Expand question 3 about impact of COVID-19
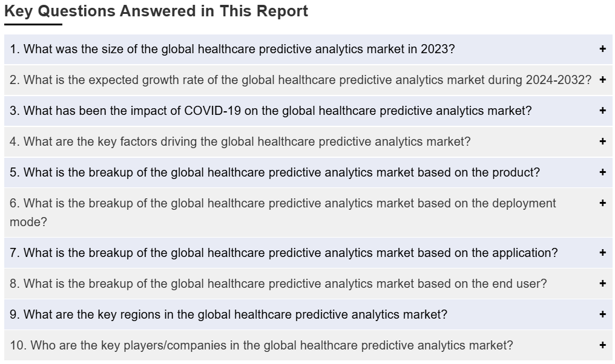615x364 pixels. coord(308,111)
